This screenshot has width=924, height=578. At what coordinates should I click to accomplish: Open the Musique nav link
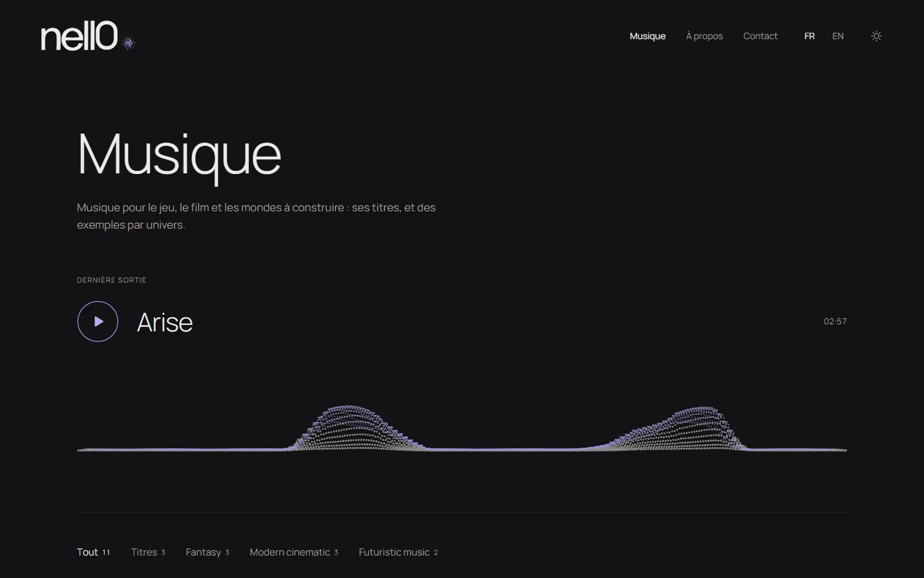(x=647, y=36)
